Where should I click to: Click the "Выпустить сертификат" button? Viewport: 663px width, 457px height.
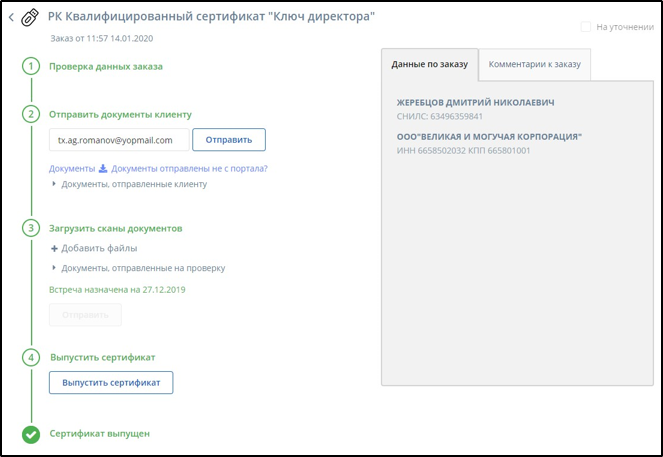(x=111, y=382)
